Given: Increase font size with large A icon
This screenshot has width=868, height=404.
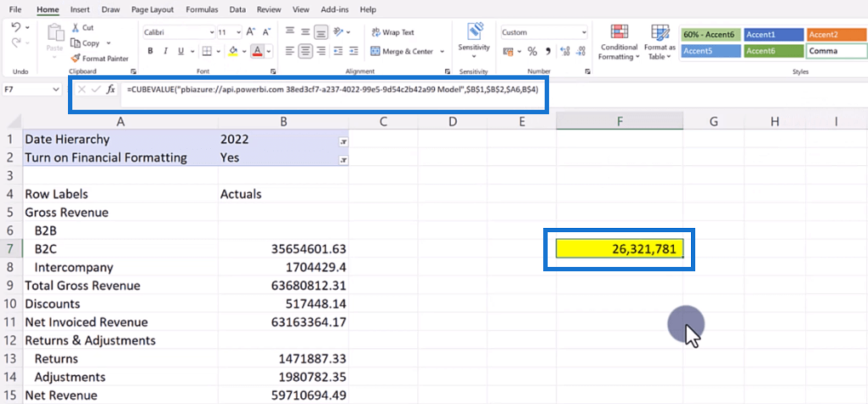Looking at the screenshot, I should point(251,32).
